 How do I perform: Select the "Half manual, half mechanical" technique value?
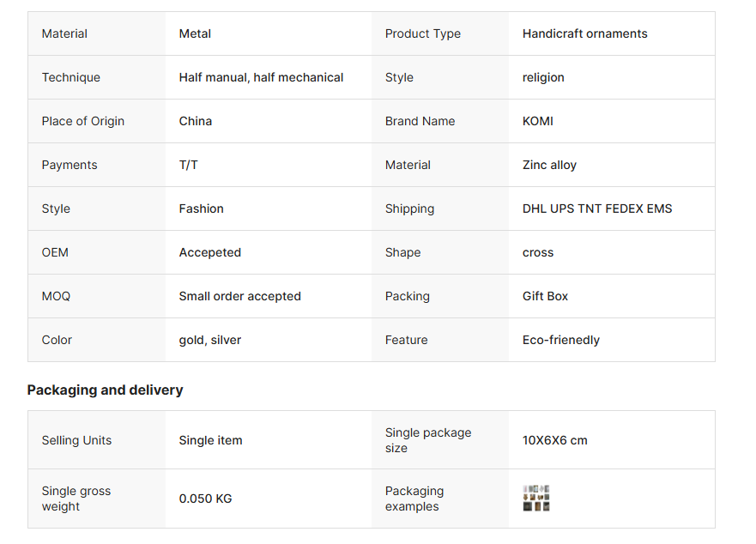click(x=261, y=78)
